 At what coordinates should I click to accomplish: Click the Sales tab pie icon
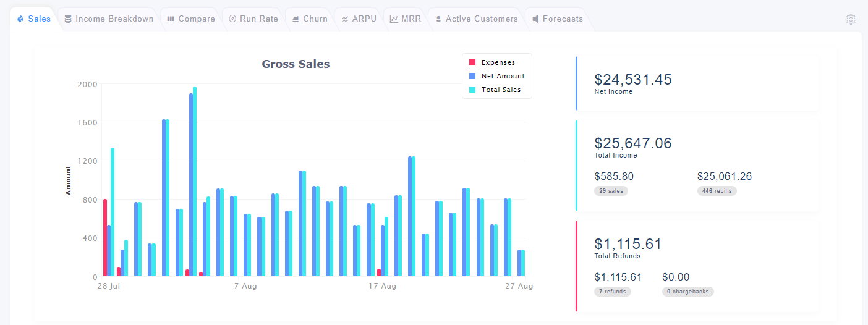pyautogui.click(x=21, y=19)
